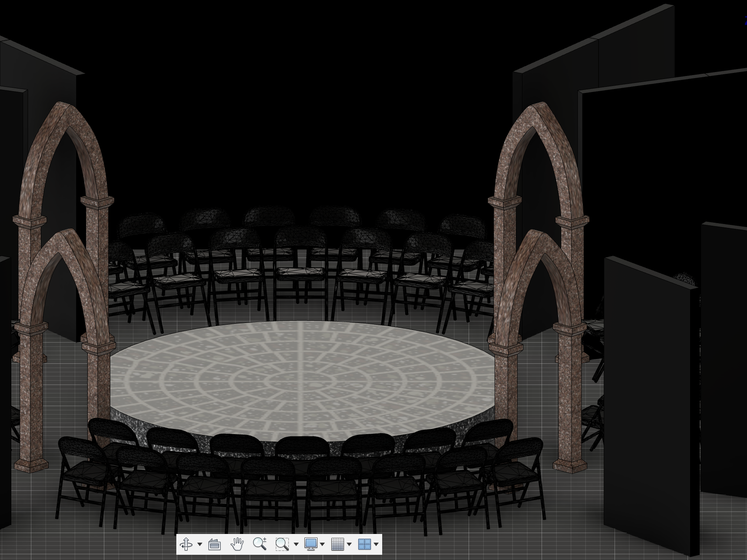Screen dimensions: 747x560
Task: Select the Zoom magnifier tool
Action: click(x=259, y=544)
